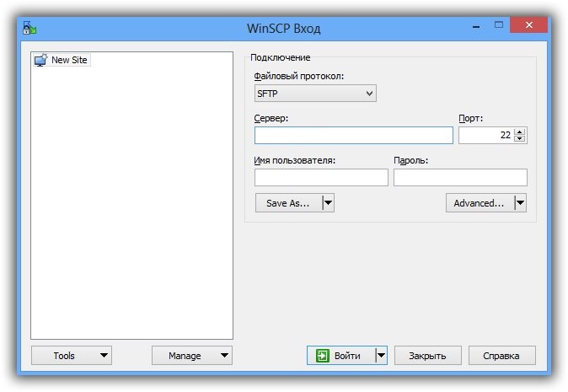Screen dimensions: 568x392
Task: Click the Войти login button
Action: pyautogui.click(x=341, y=356)
